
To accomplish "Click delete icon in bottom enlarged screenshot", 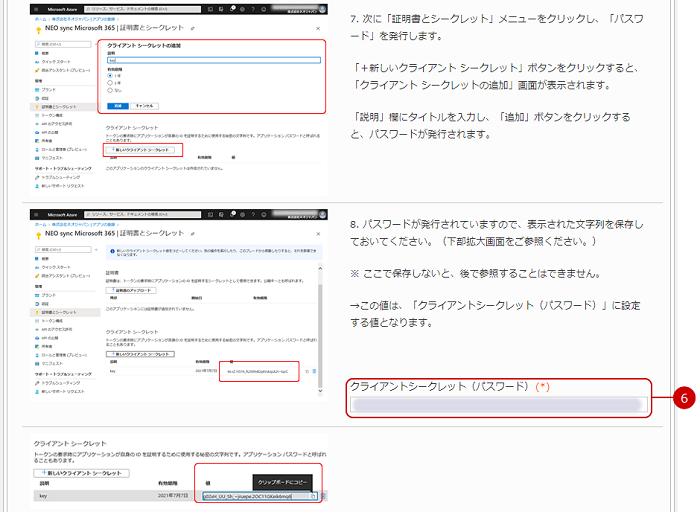I will pos(323,496).
